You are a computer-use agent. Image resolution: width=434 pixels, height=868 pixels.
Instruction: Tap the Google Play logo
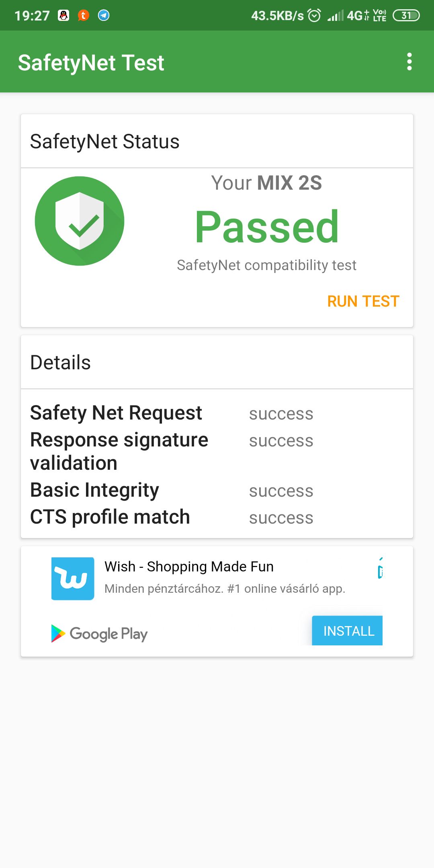click(x=99, y=634)
